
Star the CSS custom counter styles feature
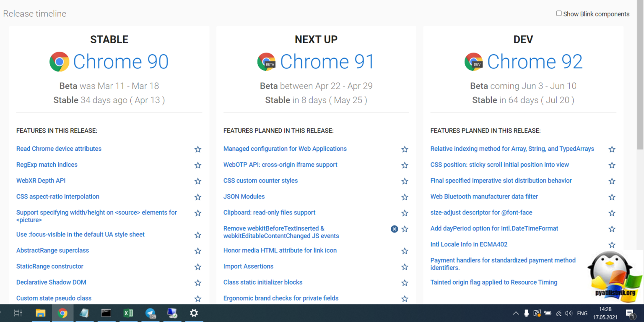tap(405, 181)
